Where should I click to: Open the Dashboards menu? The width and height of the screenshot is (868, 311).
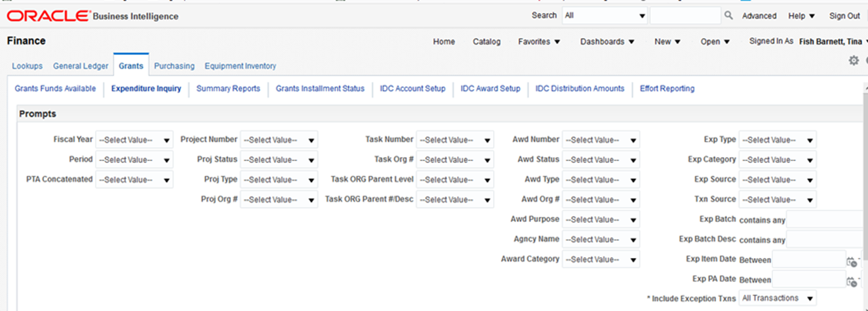point(607,42)
